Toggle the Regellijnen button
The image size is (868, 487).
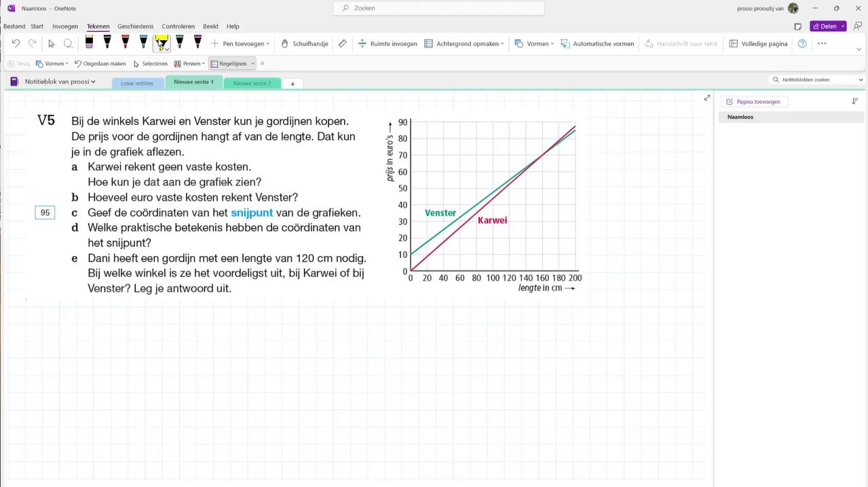coord(229,64)
